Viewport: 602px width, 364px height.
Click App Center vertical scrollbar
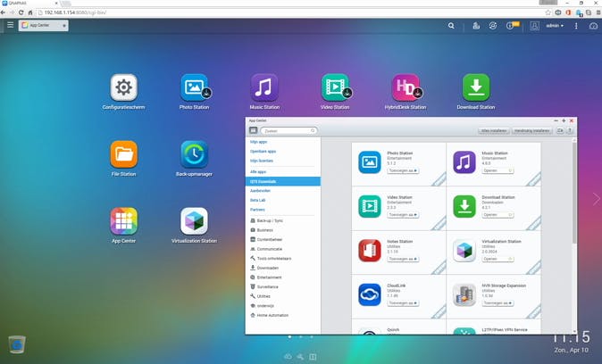pyautogui.click(x=574, y=192)
